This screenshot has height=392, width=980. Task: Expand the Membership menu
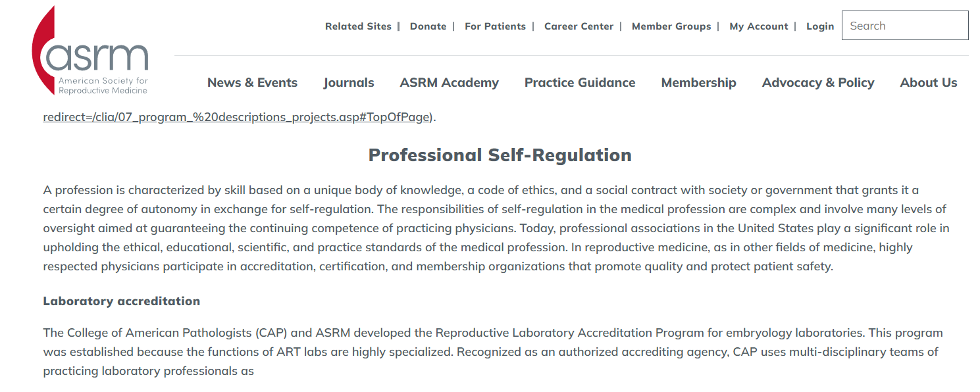click(x=698, y=83)
